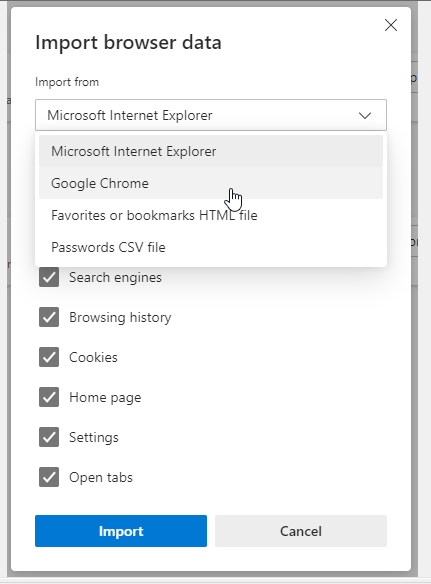Click the Search engines label text

point(115,278)
